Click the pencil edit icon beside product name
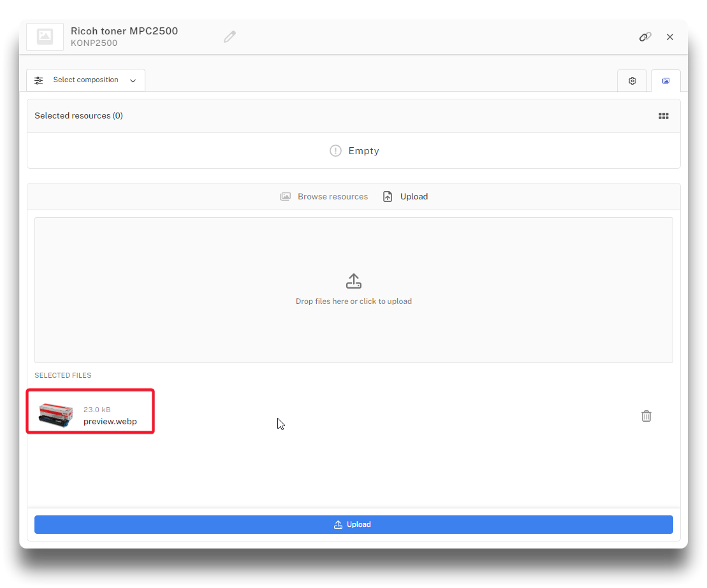This screenshot has width=707, height=588. (x=230, y=37)
